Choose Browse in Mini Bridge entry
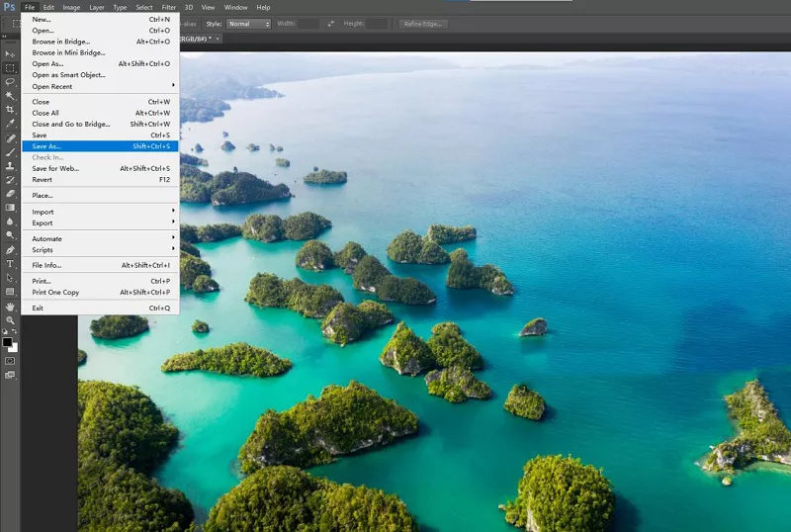The width and height of the screenshot is (791, 532). pos(100,52)
